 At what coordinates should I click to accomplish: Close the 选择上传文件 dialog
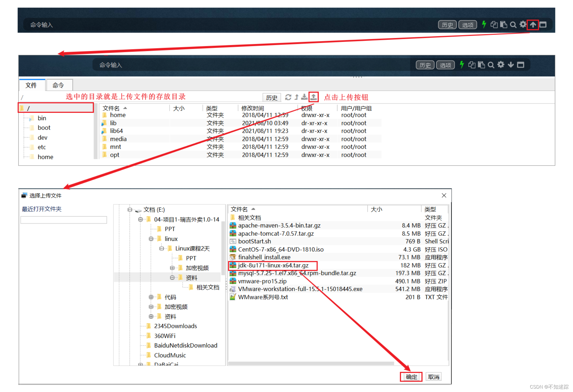coord(444,196)
